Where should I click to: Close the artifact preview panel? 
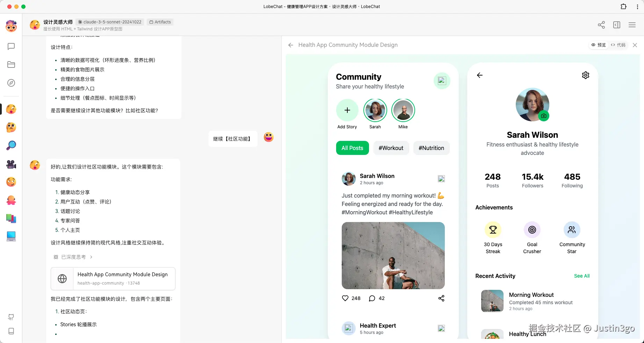pyautogui.click(x=635, y=45)
